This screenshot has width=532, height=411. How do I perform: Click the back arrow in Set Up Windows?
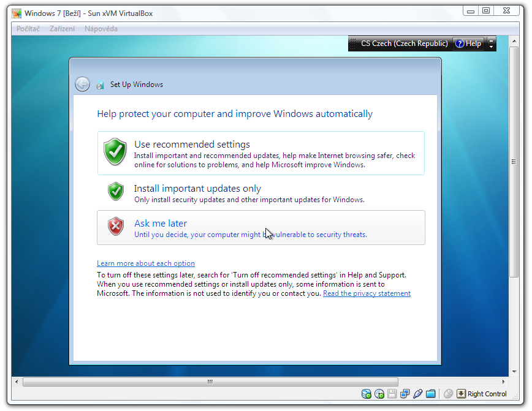click(x=83, y=85)
